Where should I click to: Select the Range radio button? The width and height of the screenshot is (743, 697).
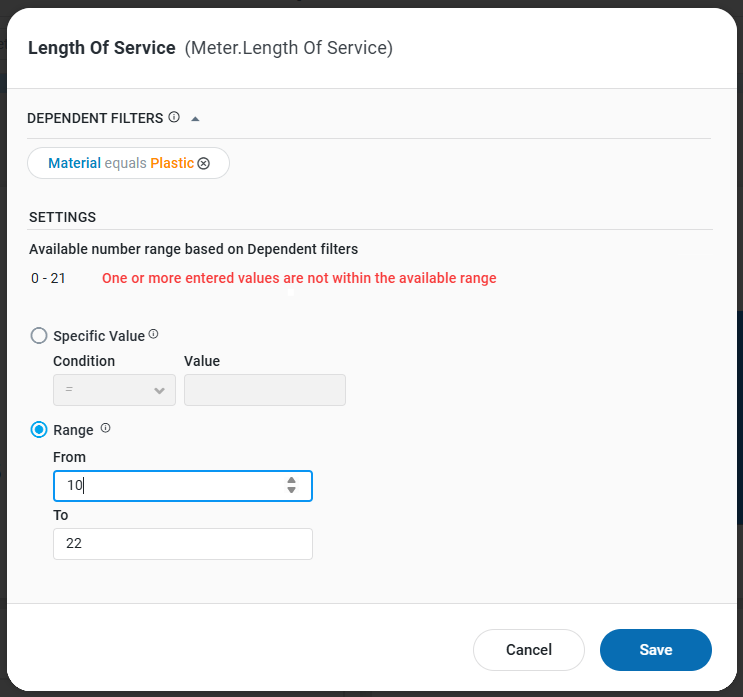coord(39,430)
